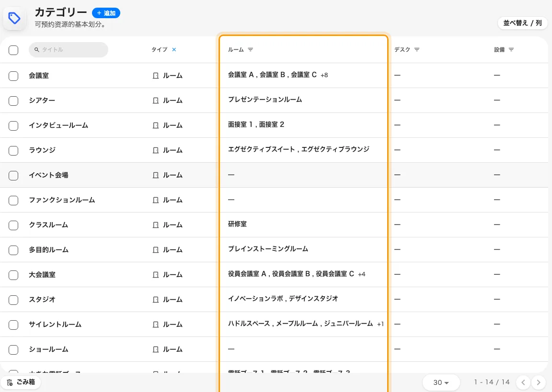Open the サイレントルーム category title
552x392 pixels.
(x=55, y=325)
